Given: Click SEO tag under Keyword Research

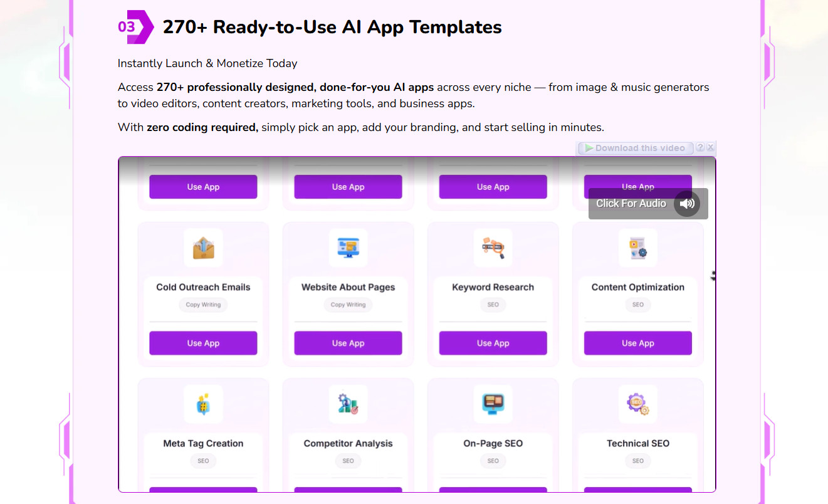Looking at the screenshot, I should click(x=493, y=305).
